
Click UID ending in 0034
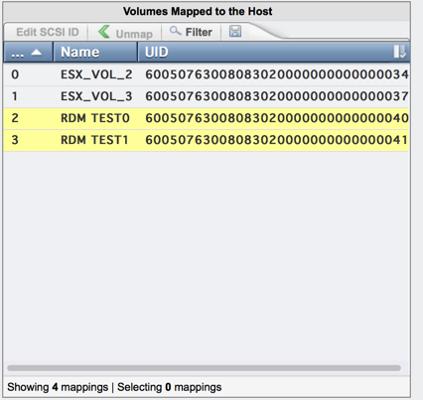point(277,74)
